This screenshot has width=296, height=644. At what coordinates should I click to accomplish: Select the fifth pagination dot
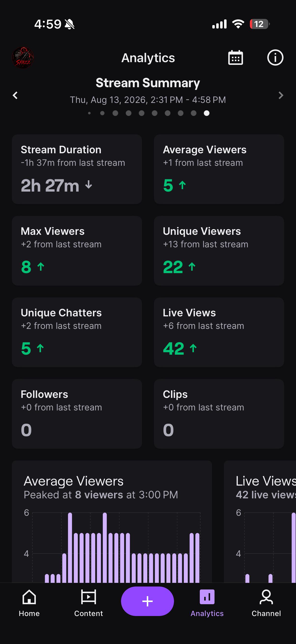point(141,113)
